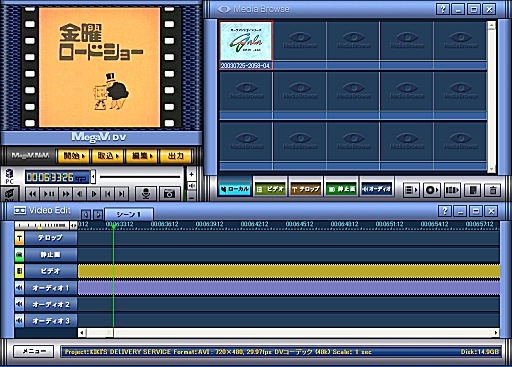Toggle the テロップ track T icon
Viewport: 512px width, 367px height.
tap(19, 238)
